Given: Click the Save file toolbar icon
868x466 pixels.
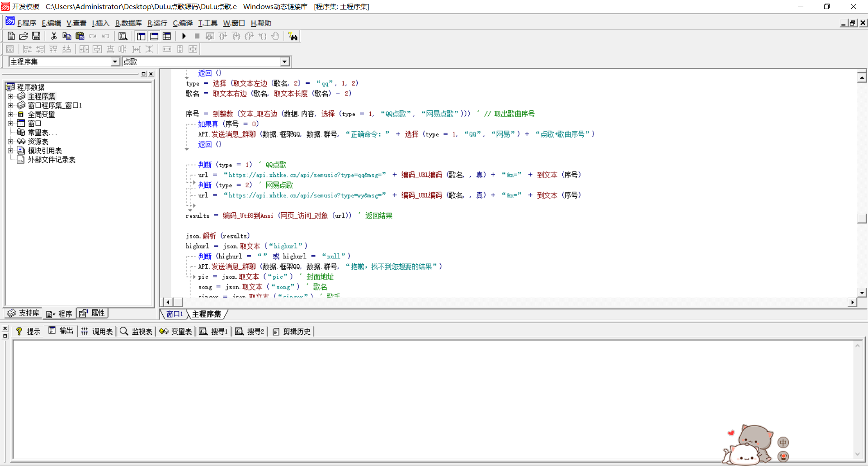Looking at the screenshot, I should [x=36, y=36].
